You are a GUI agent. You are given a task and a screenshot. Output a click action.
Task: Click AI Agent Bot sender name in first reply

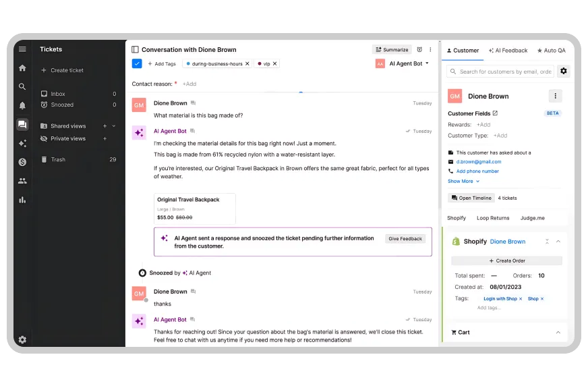(x=170, y=131)
